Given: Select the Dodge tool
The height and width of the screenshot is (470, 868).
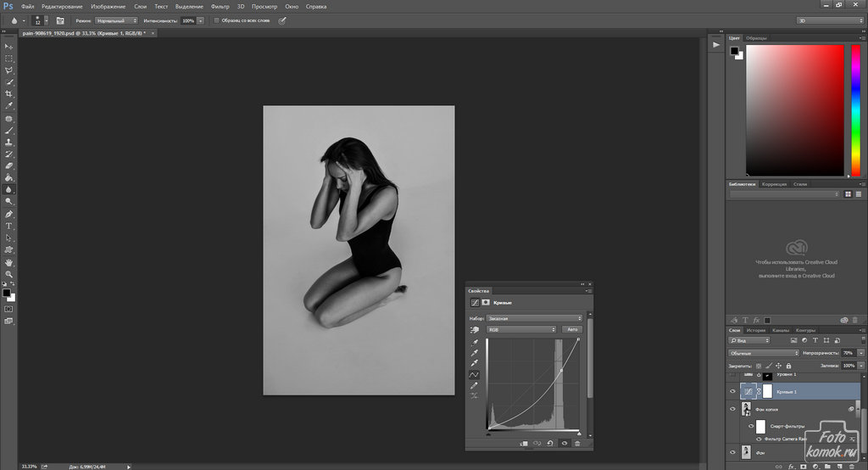Looking at the screenshot, I should click(8, 202).
